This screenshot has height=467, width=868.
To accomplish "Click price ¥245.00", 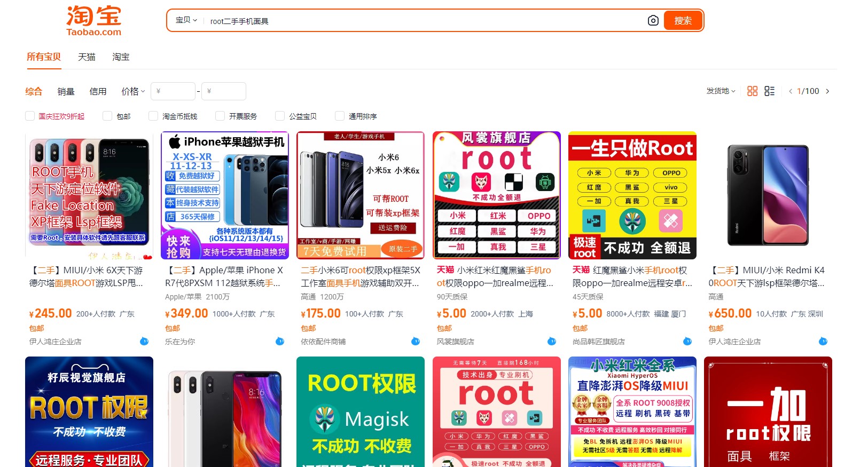I will click(x=50, y=313).
